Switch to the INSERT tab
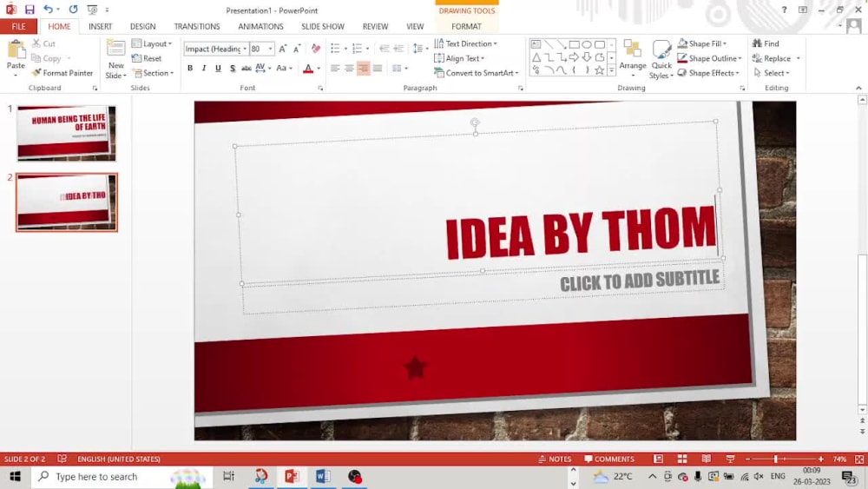Image resolution: width=868 pixels, height=489 pixels. [100, 26]
